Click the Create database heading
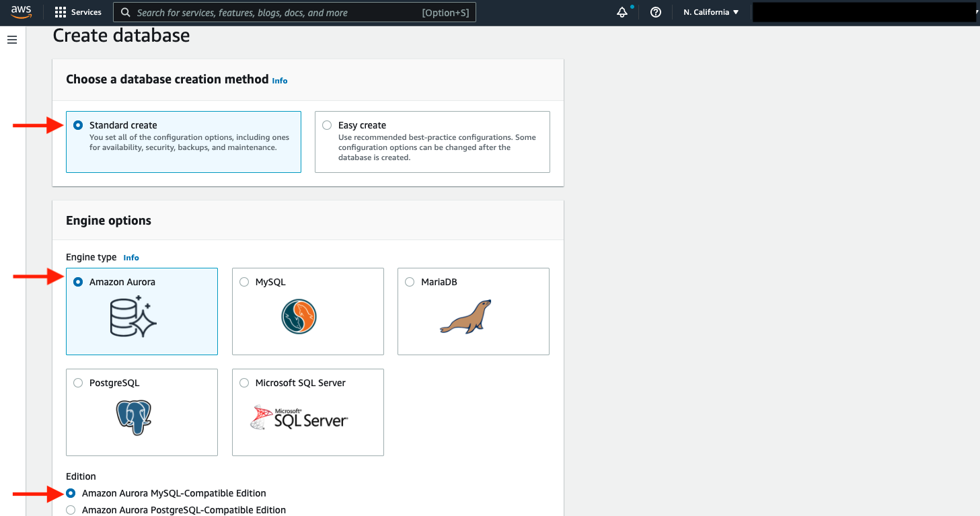Viewport: 980px width, 516px height. [121, 36]
